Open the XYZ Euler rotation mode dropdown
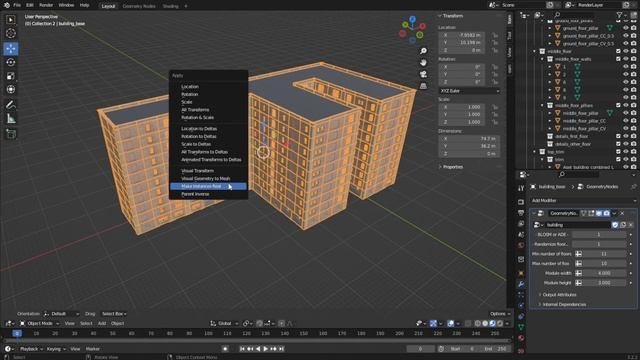 coord(469,91)
